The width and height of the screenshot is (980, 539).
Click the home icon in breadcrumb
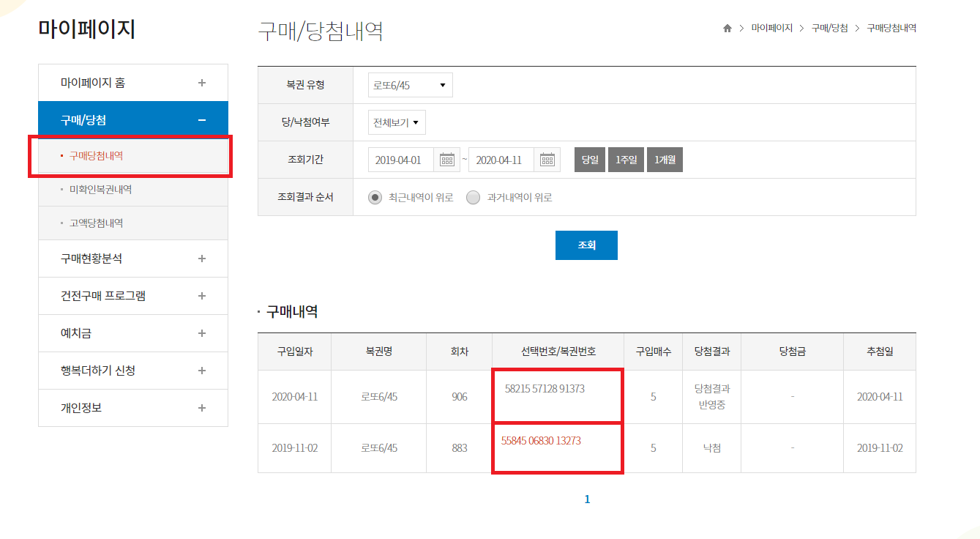(x=727, y=29)
